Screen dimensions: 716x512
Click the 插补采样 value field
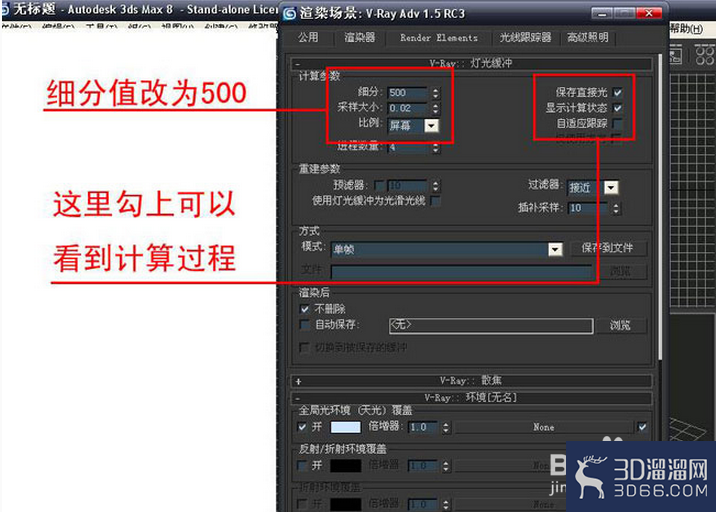588,208
